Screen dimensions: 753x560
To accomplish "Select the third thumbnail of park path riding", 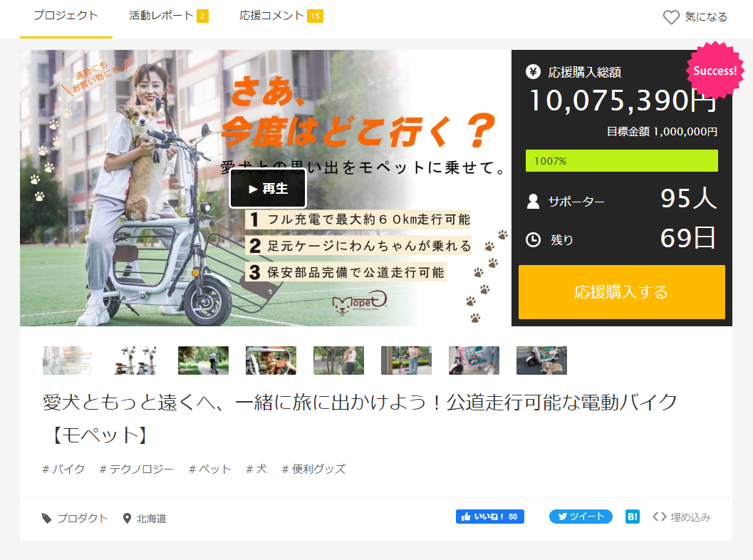I will pyautogui.click(x=203, y=361).
